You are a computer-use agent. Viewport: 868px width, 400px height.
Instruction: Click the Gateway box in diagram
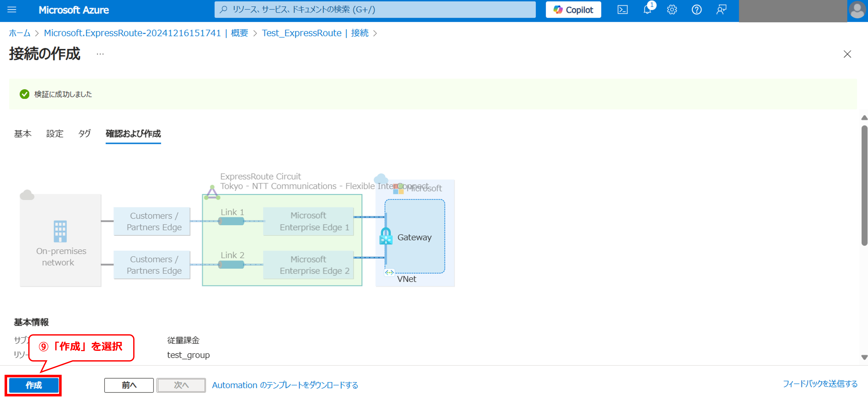pos(415,237)
